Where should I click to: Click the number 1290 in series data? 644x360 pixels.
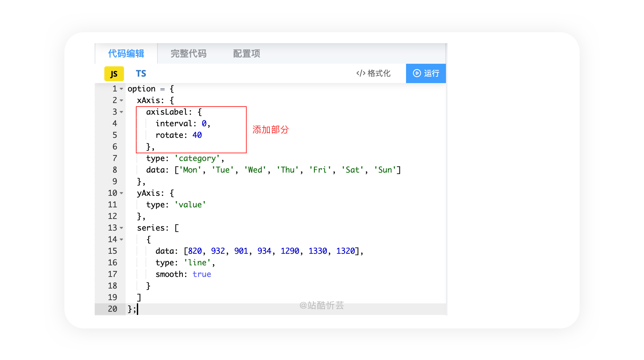click(290, 251)
